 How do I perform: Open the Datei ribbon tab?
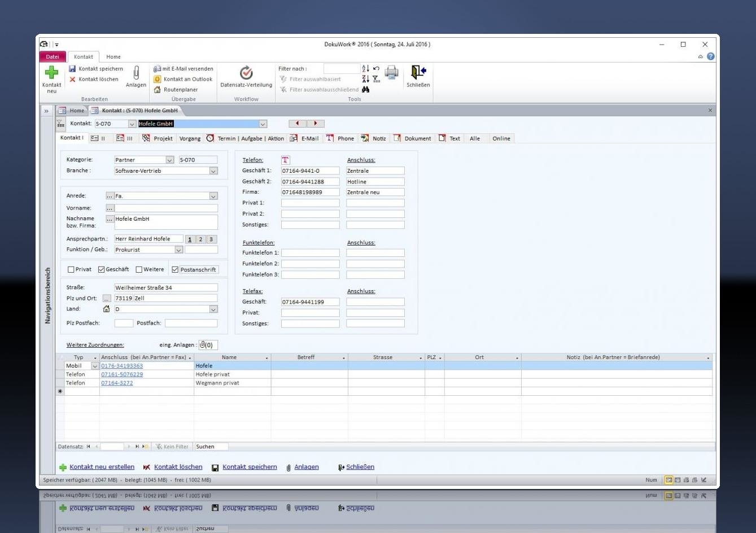pyautogui.click(x=52, y=56)
